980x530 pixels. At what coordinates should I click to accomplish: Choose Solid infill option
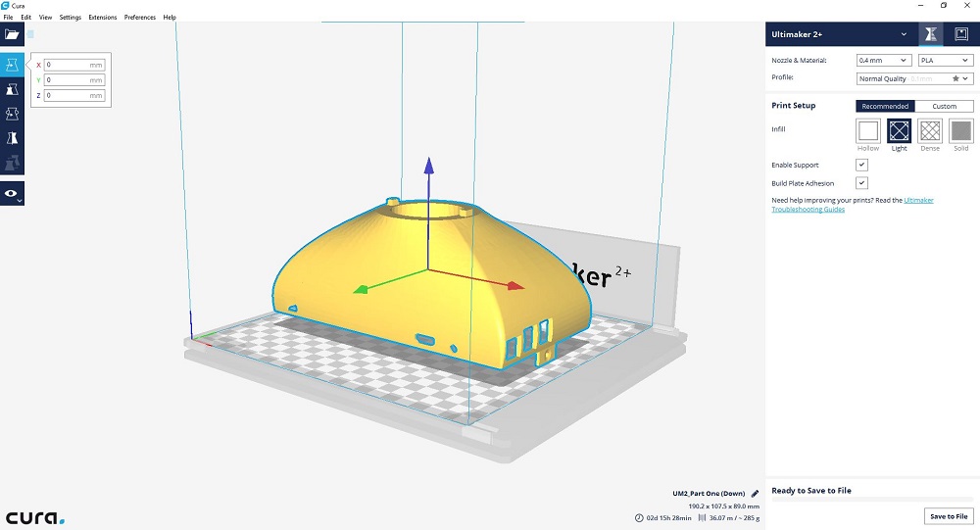[960, 130]
